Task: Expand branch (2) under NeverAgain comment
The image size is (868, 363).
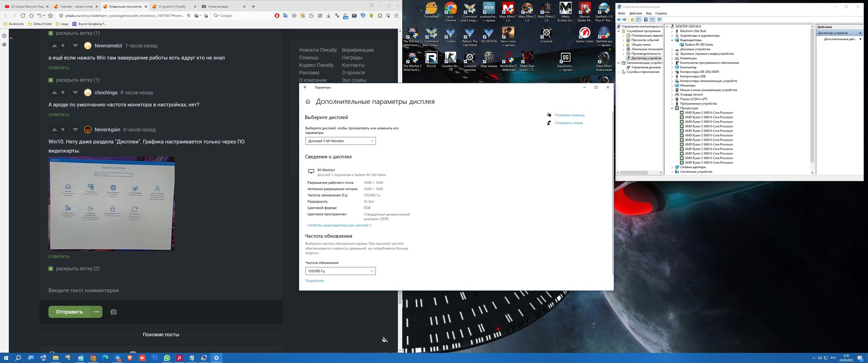Action: 74,269
